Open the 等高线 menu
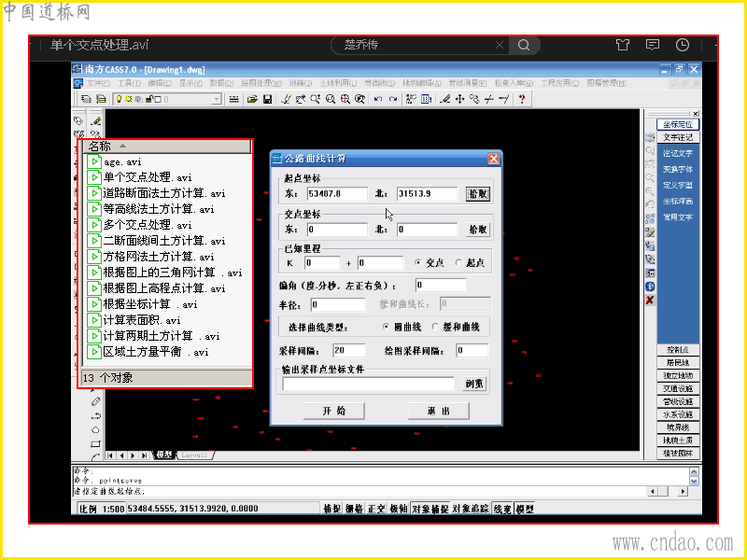 (379, 83)
